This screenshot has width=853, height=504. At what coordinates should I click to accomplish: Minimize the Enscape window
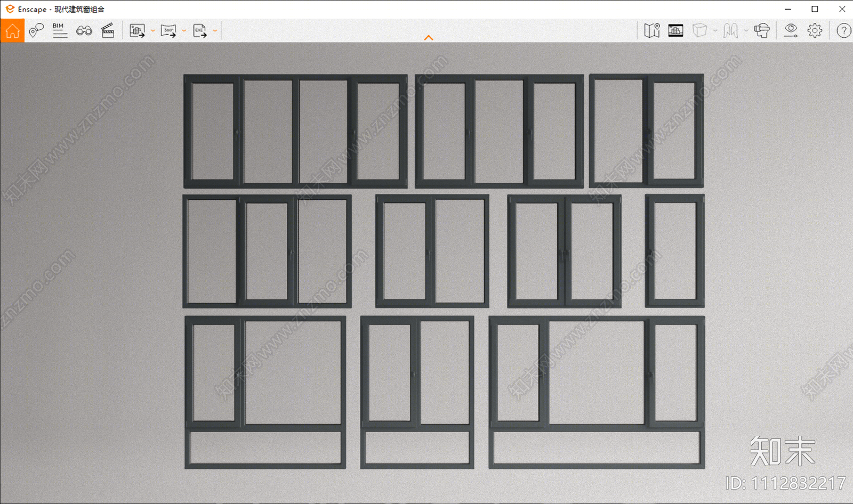[x=788, y=9]
